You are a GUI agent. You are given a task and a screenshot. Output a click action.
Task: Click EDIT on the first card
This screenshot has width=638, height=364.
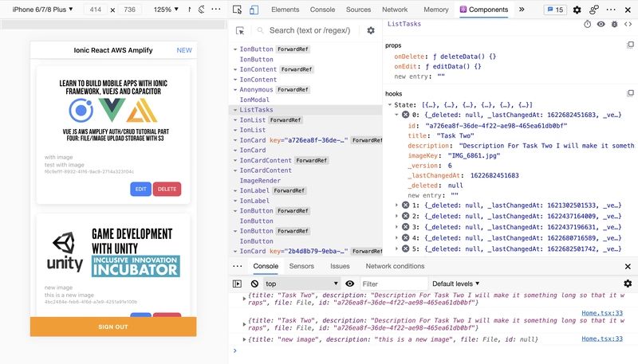(141, 189)
